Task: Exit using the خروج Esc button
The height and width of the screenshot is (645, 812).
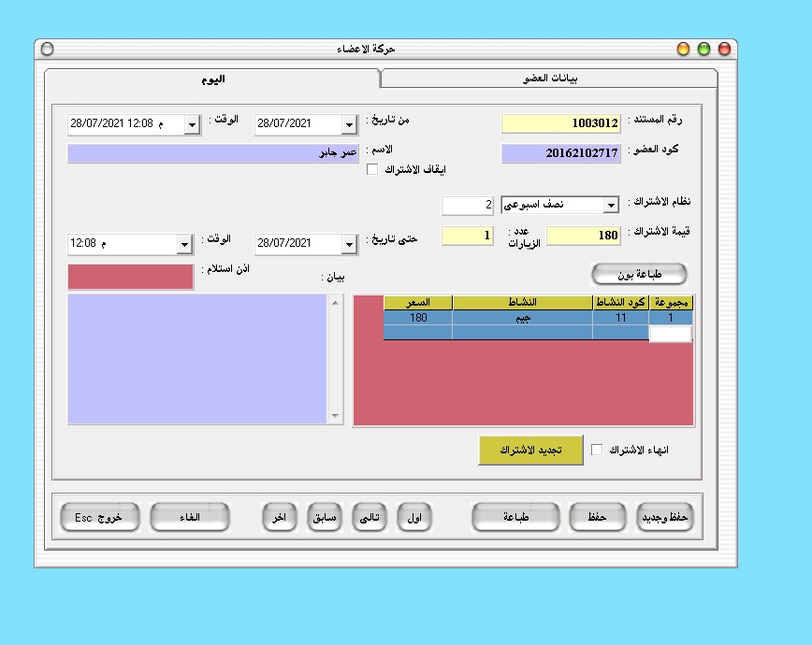Action: click(100, 517)
